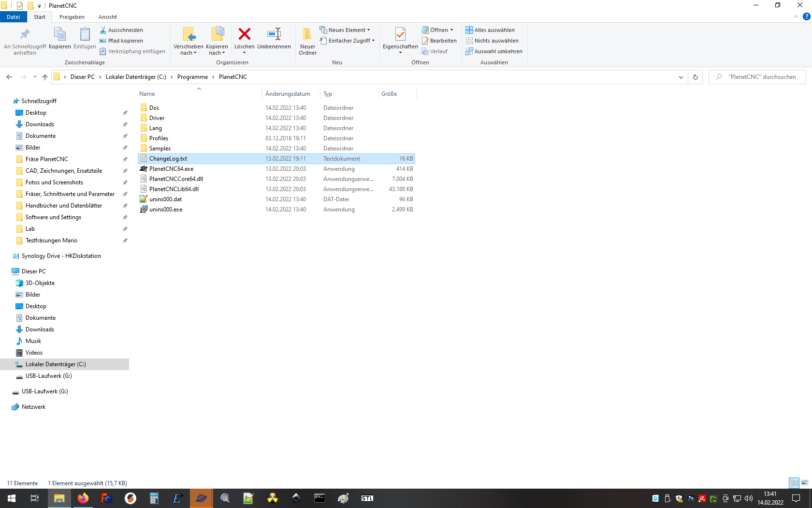Go up one folder level arrow
Image resolution: width=812 pixels, height=508 pixels.
coord(45,77)
